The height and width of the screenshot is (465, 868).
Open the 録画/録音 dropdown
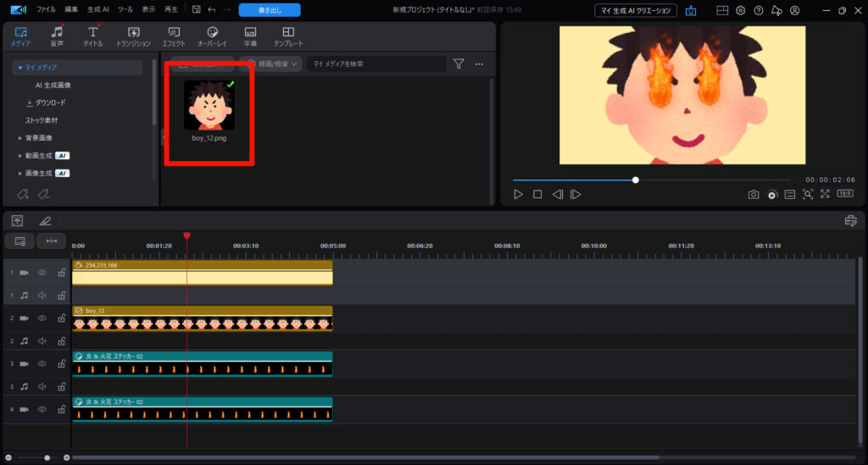(x=271, y=64)
